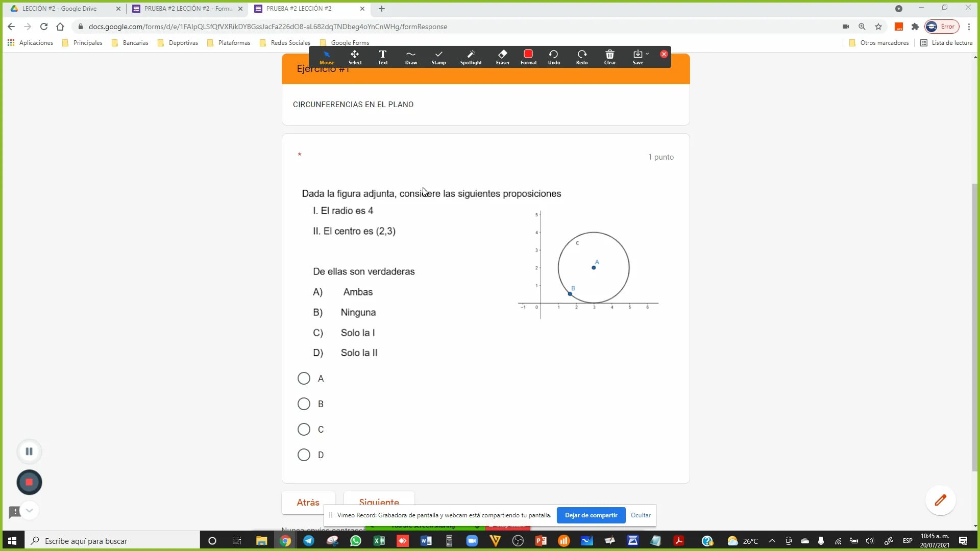
Task: Open OBS Studio from the taskbar
Action: coord(518,541)
